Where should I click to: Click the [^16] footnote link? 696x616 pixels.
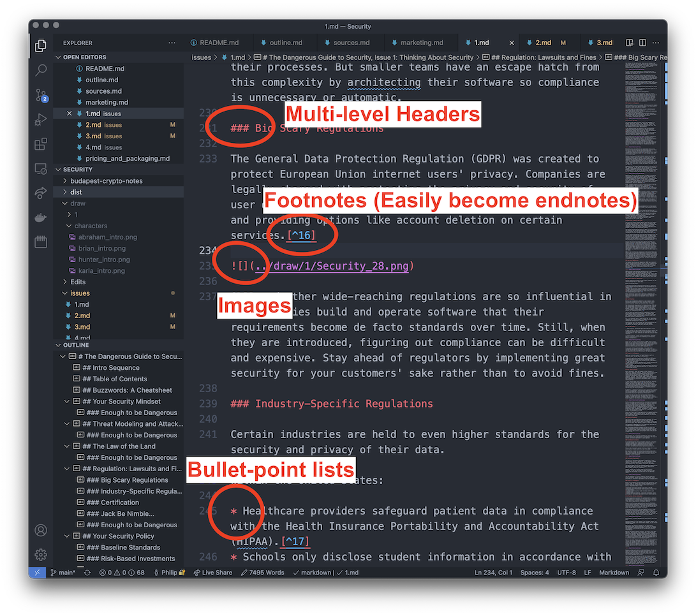coord(302,235)
